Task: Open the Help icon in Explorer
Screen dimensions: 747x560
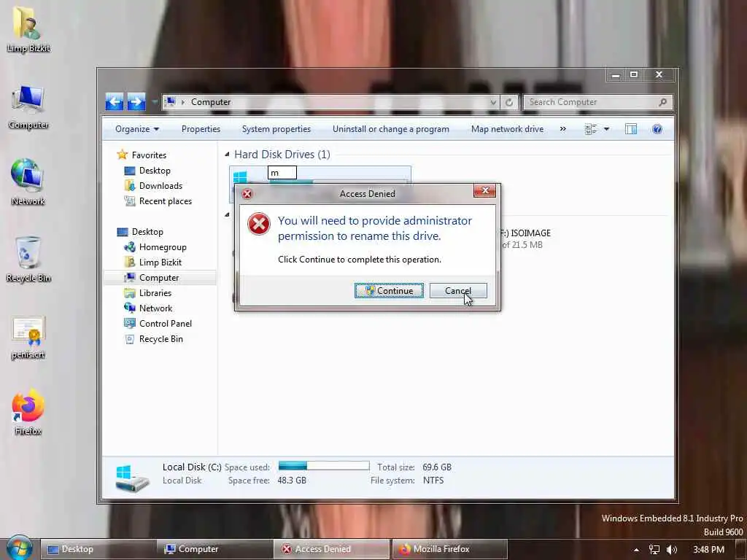Action: [657, 129]
